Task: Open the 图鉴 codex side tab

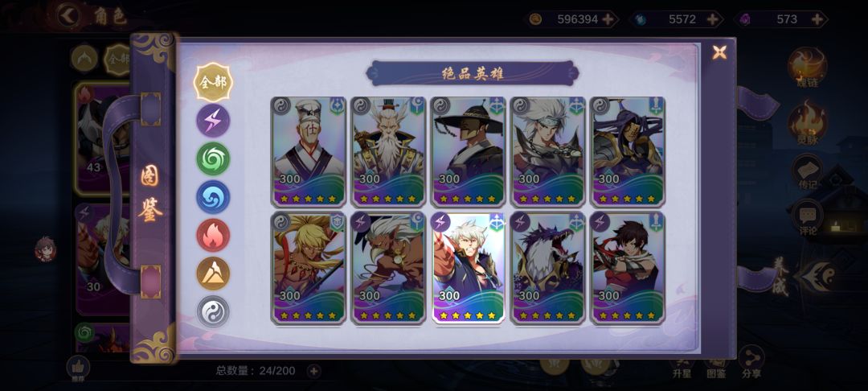Action: click(150, 195)
